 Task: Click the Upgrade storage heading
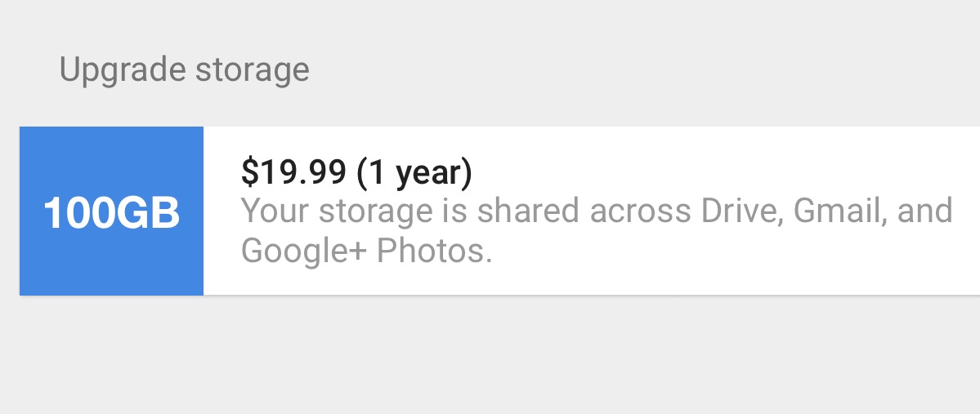click(x=185, y=70)
